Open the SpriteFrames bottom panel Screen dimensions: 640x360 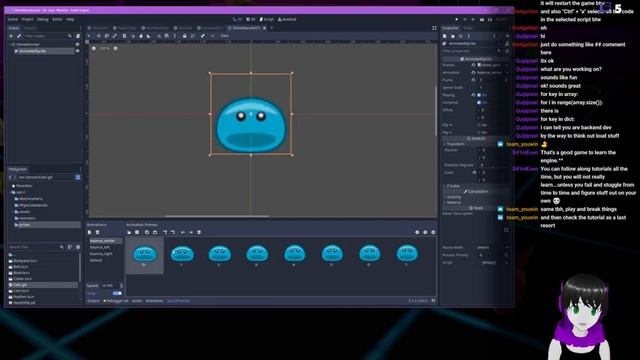tap(178, 301)
